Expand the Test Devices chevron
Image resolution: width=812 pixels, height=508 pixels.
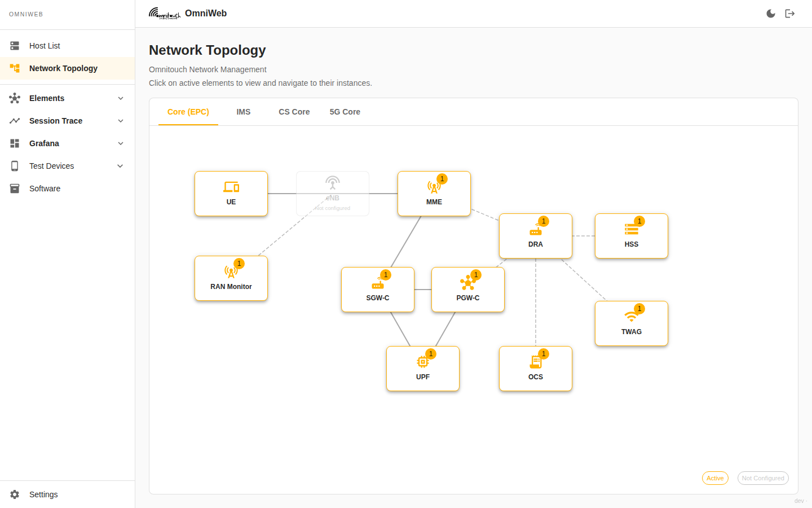click(121, 166)
